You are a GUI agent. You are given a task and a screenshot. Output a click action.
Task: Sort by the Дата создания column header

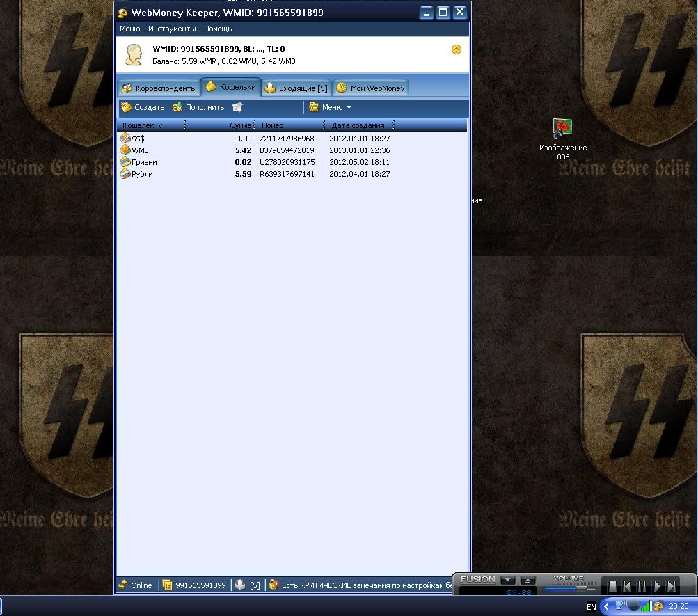pyautogui.click(x=360, y=125)
